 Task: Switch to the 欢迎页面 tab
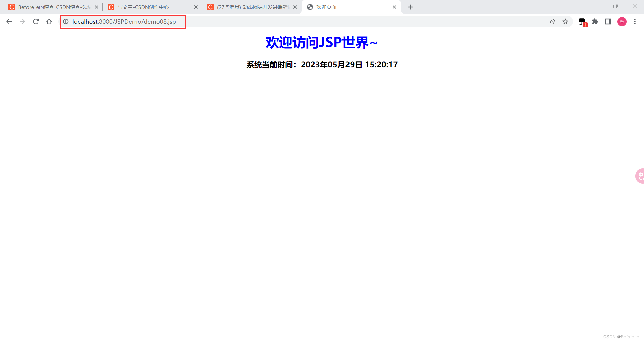click(335, 7)
